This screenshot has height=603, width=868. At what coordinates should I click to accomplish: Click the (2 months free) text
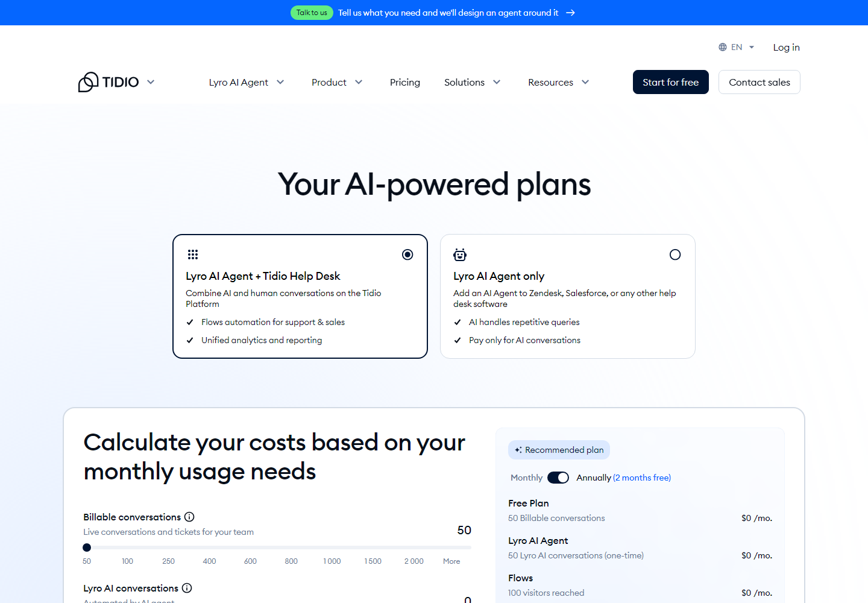tap(642, 478)
